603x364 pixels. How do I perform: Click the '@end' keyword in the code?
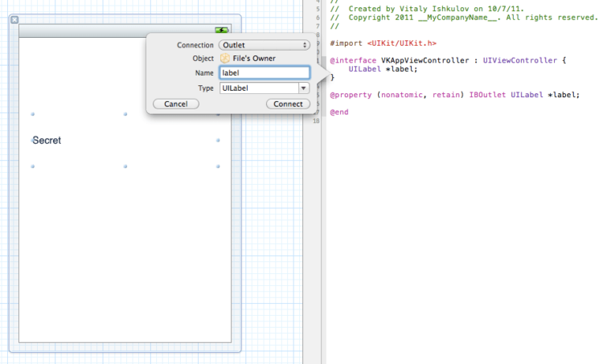[339, 112]
